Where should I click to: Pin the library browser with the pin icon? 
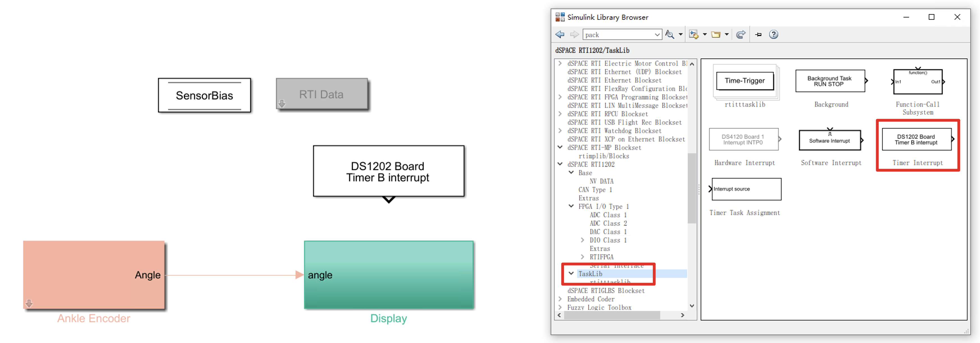[758, 35]
